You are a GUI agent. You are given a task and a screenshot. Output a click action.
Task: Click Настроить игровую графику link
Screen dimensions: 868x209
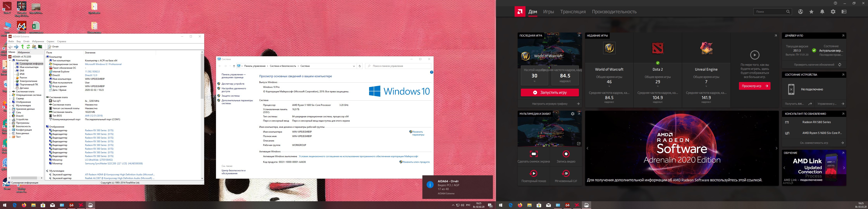pos(550,104)
